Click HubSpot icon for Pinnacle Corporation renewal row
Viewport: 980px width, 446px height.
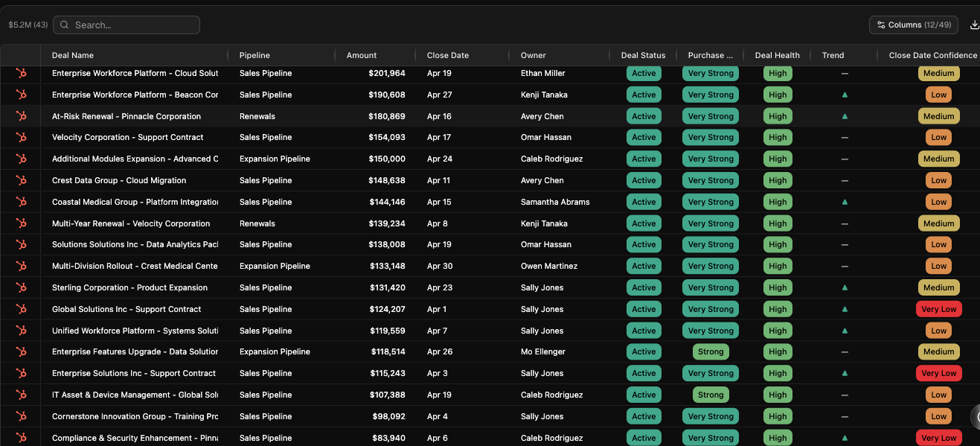[x=22, y=116]
